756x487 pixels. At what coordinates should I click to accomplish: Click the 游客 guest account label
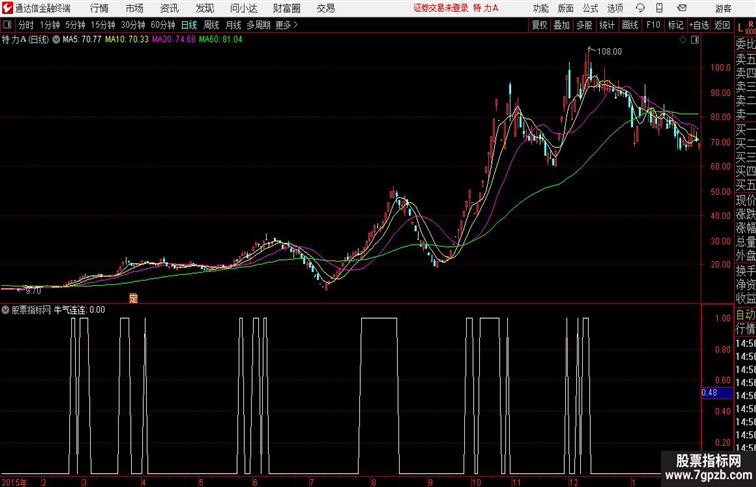(723, 9)
